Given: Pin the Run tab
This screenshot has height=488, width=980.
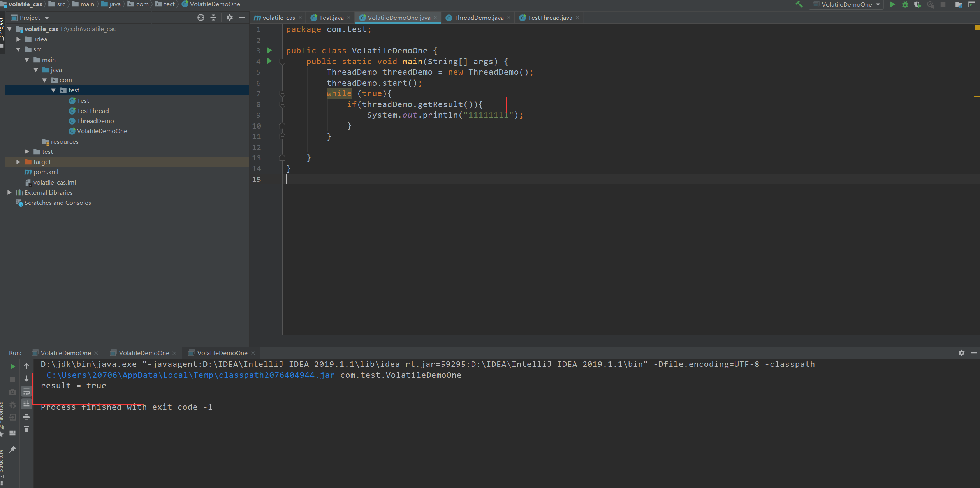Looking at the screenshot, I should tap(12, 449).
